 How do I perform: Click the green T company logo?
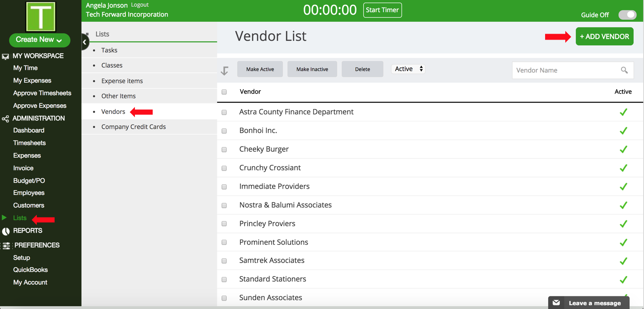click(40, 16)
